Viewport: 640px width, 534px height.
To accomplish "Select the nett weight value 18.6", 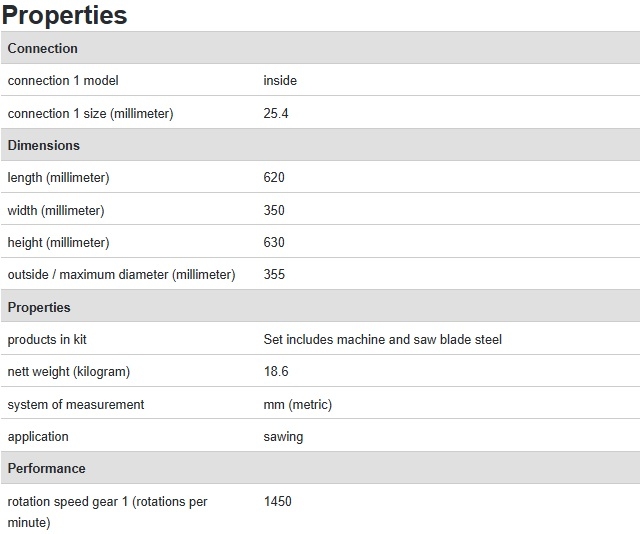I will point(276,371).
